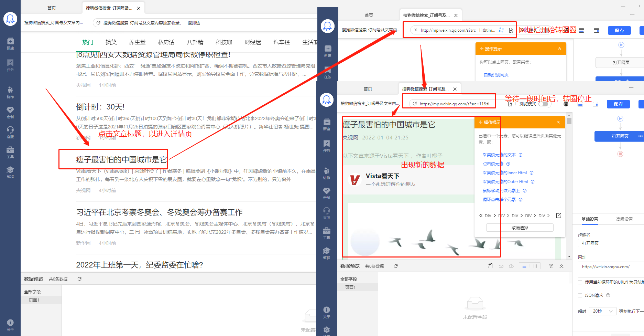
Task: Open 客服 headset in the left window sidebar
Action: pyautogui.click(x=10, y=132)
